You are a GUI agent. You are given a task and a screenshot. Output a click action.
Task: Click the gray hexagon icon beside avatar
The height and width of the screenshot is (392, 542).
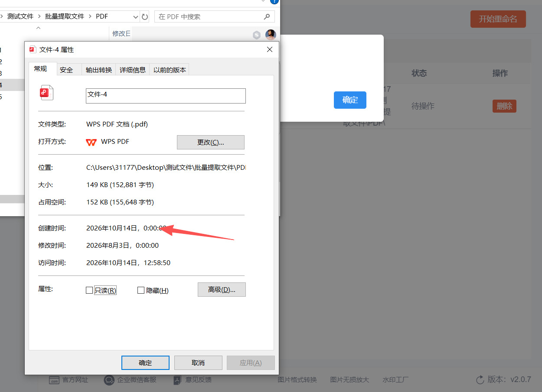[x=257, y=35]
